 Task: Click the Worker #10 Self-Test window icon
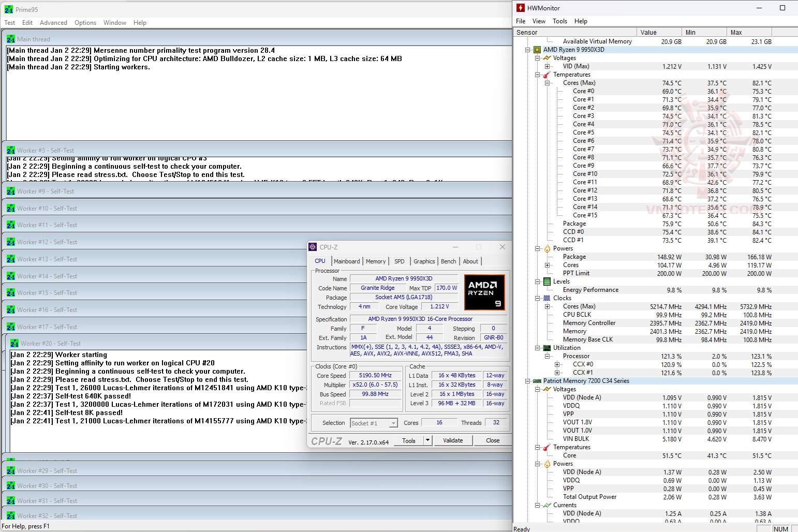point(11,208)
